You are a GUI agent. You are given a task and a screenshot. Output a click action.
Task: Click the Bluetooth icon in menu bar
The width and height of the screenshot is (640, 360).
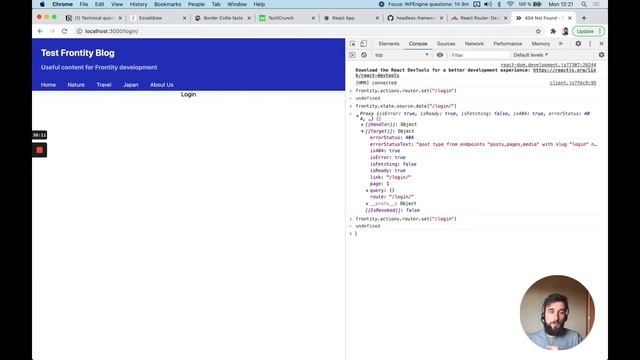499,4
